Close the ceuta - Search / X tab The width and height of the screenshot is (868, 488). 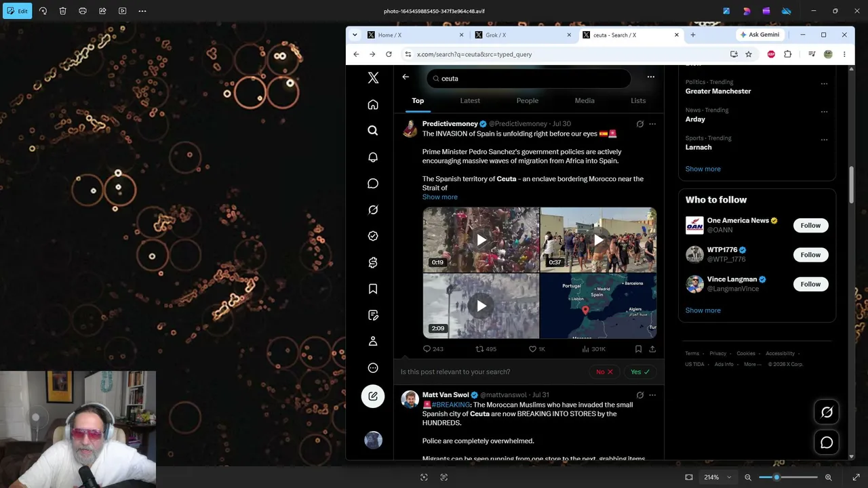tap(677, 35)
